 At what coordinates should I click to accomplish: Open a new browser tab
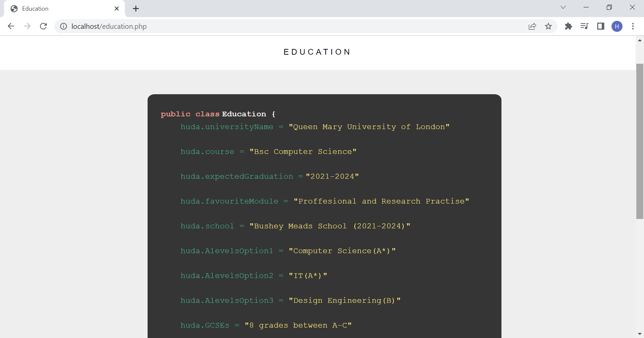[136, 8]
